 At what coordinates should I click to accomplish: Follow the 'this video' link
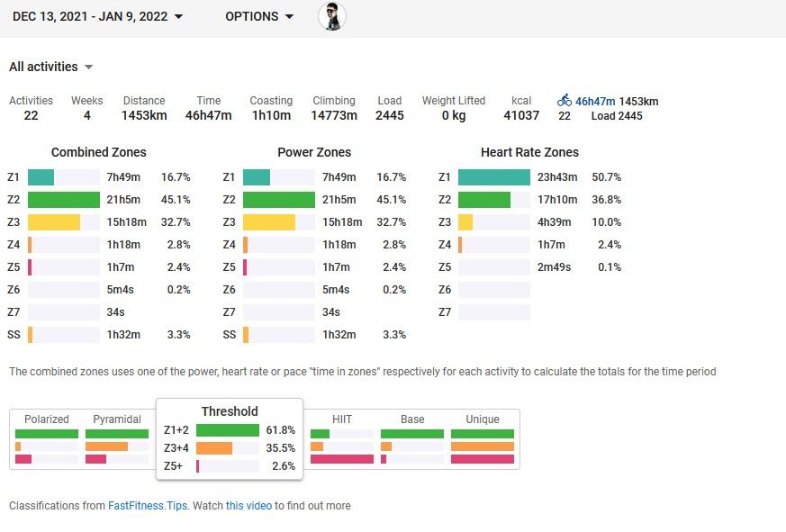pos(248,506)
